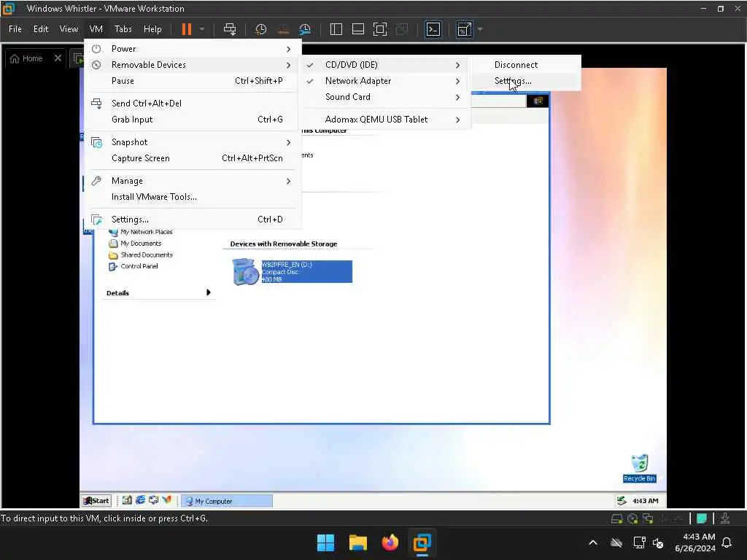This screenshot has width=747, height=560.
Task: Toggle the CD/DVD (IDE) device connection
Action: point(384,65)
